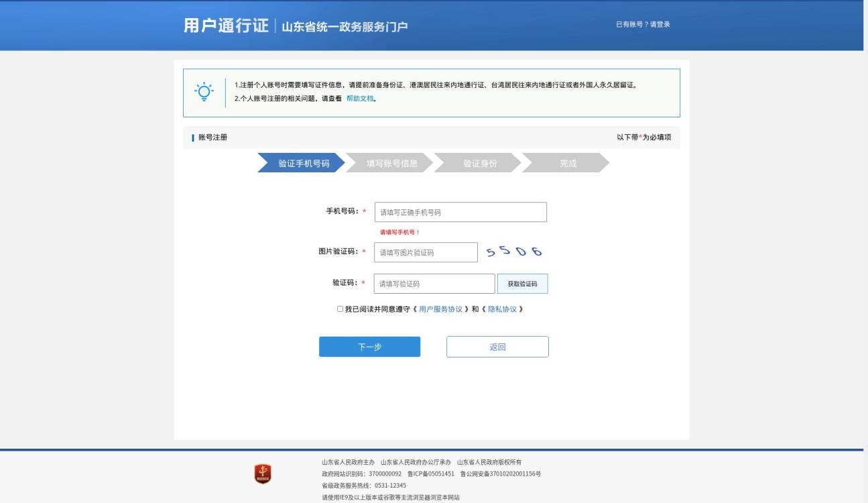This screenshot has width=868, height=503.
Task: Click the 返回 button
Action: (498, 347)
